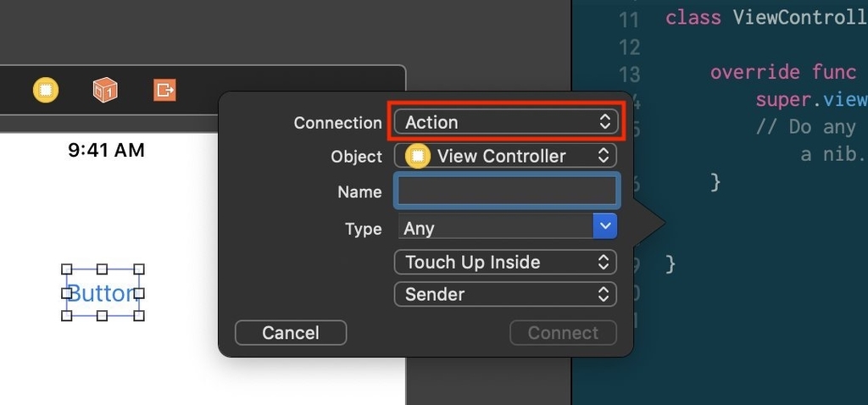
Task: Select the First Responder cube icon
Action: (x=105, y=90)
